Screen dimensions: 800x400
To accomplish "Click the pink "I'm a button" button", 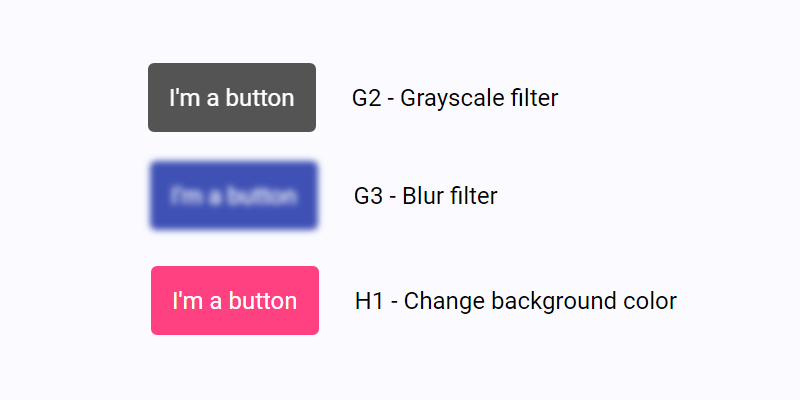I will coord(235,301).
